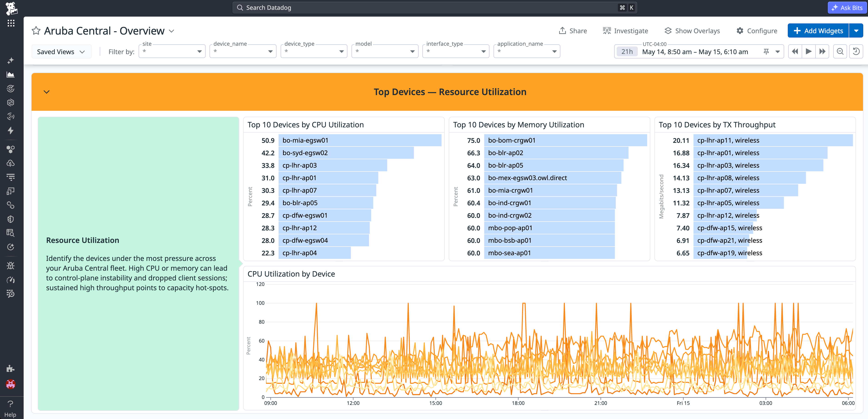The height and width of the screenshot is (419, 868).
Task: Click the mbo-sea-ap01 memory bar
Action: 549,253
